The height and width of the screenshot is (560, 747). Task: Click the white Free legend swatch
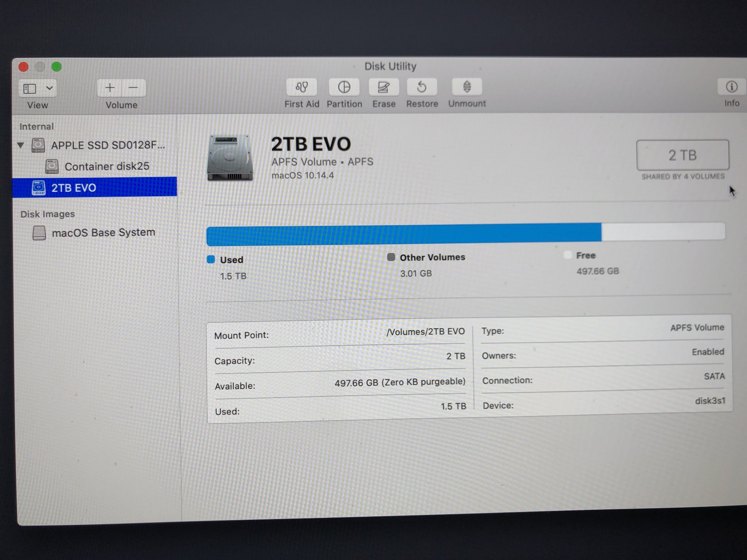567,255
